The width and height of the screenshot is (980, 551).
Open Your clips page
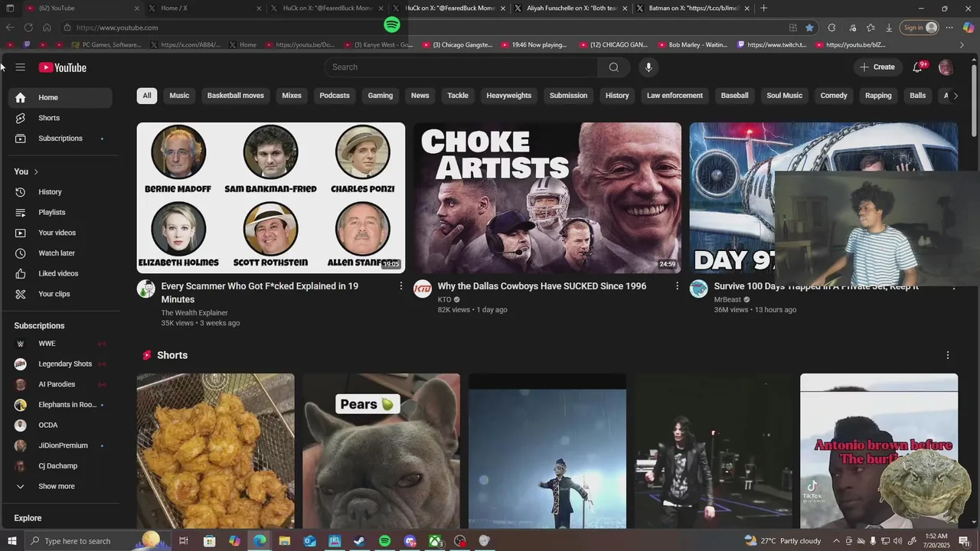[60, 294]
